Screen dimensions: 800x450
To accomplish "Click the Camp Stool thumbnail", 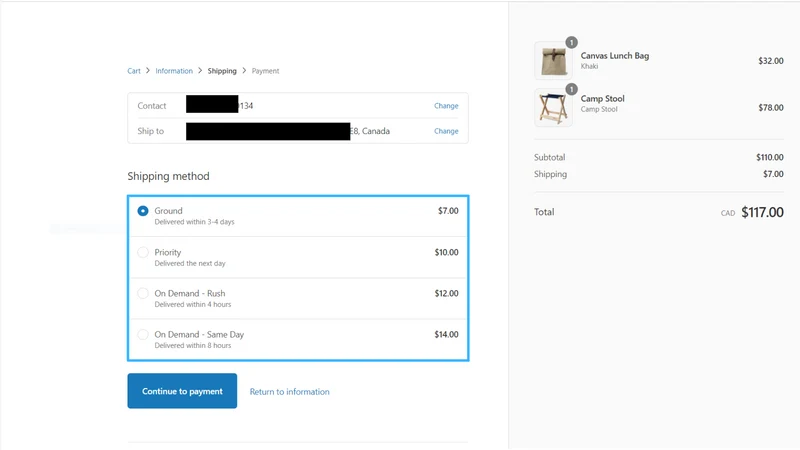I will [x=553, y=108].
